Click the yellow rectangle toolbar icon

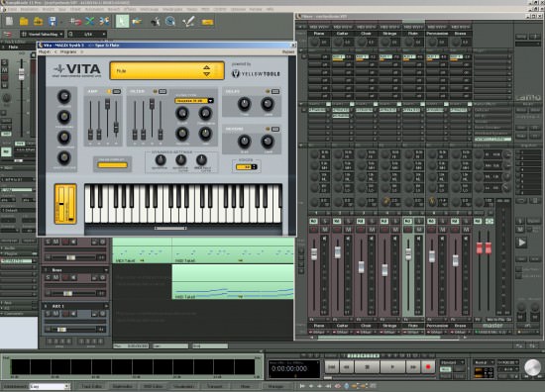click(207, 22)
